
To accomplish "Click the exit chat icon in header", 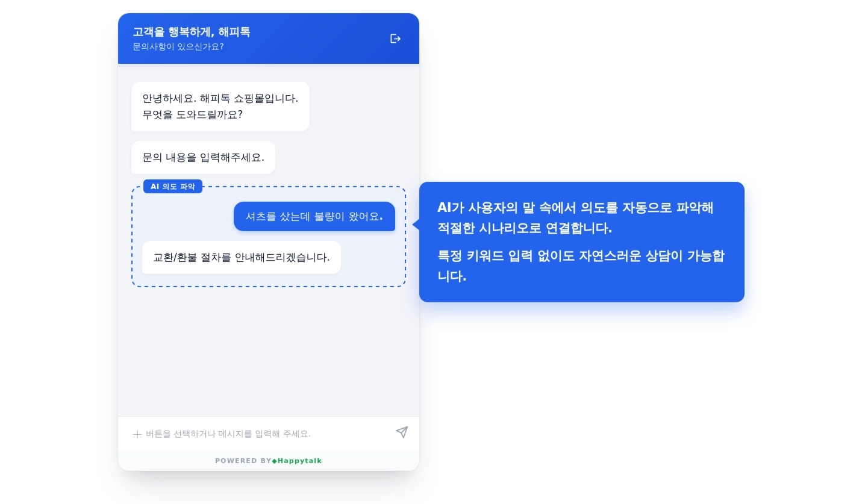I will pyautogui.click(x=395, y=39).
